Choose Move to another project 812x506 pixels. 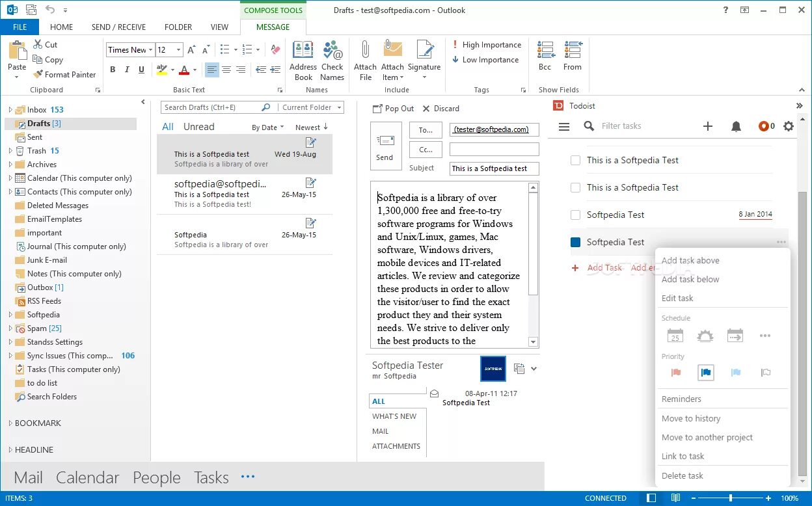coord(707,437)
